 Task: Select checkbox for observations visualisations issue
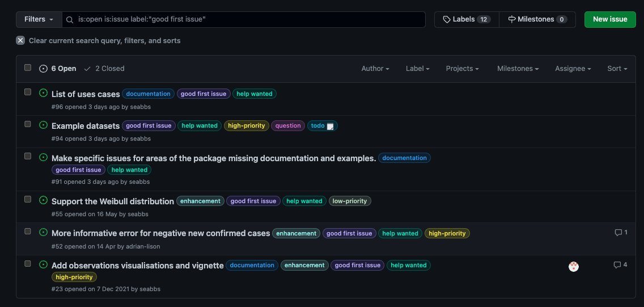pos(28,263)
